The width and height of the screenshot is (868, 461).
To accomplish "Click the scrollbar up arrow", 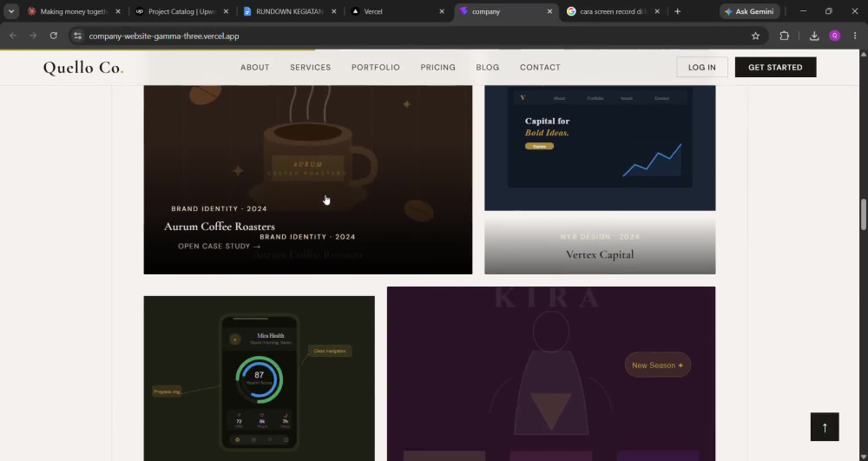I will [x=863, y=54].
